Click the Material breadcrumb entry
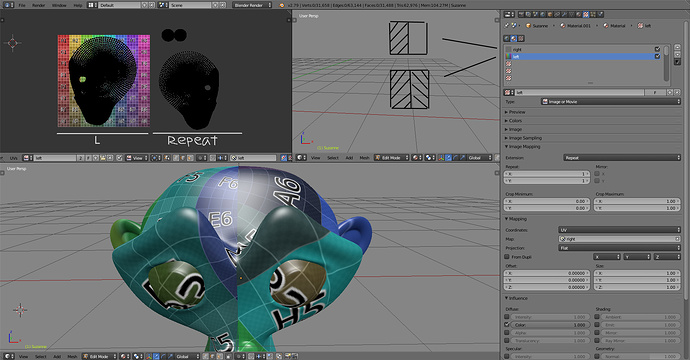 click(615, 26)
